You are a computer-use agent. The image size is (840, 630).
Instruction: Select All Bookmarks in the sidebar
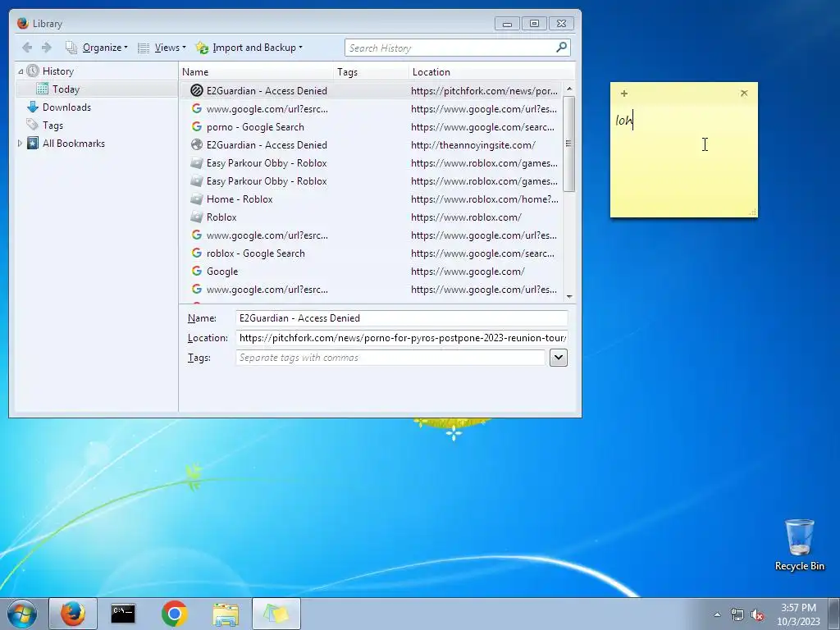click(74, 144)
